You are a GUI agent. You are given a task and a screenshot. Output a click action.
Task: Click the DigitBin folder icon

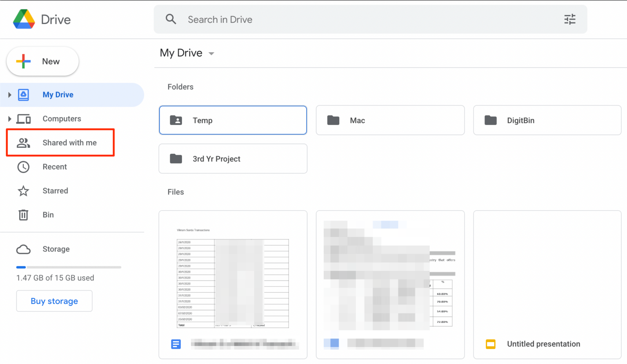490,120
